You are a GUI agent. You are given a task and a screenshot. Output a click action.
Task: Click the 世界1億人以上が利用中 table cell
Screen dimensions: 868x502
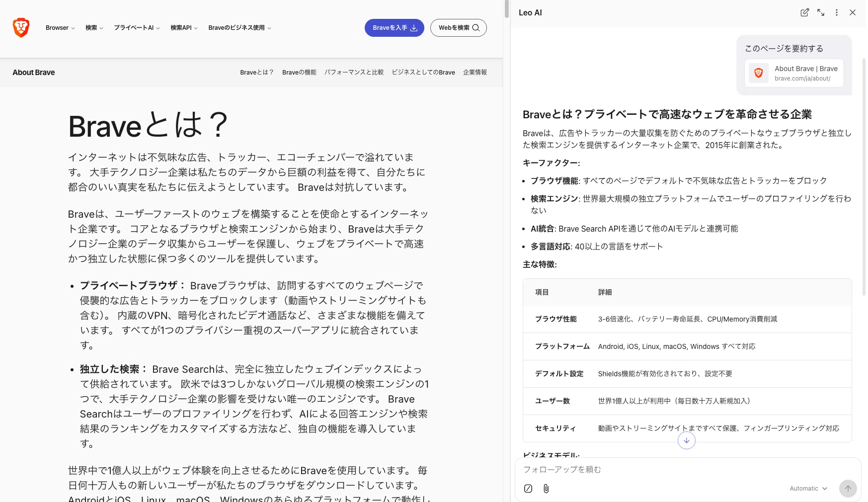676,401
